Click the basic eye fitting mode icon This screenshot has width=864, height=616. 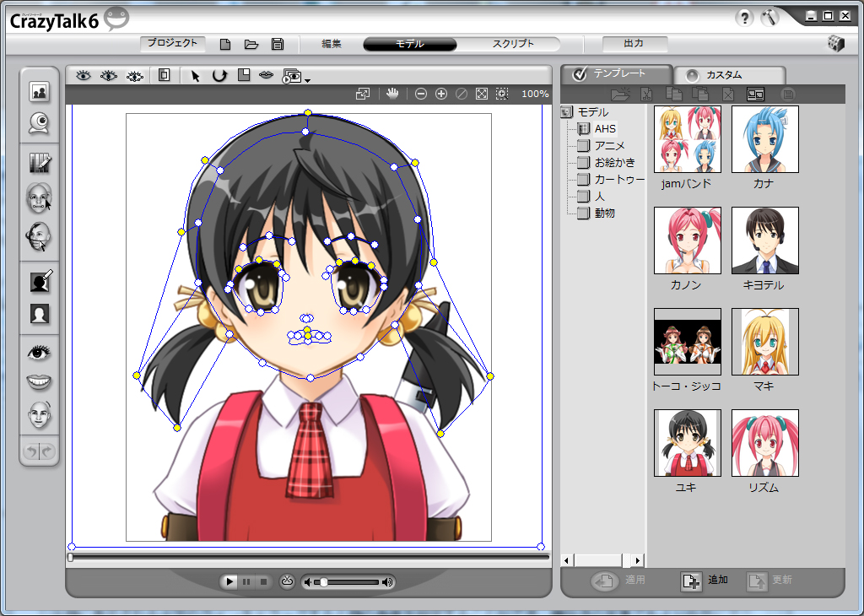tap(84, 75)
